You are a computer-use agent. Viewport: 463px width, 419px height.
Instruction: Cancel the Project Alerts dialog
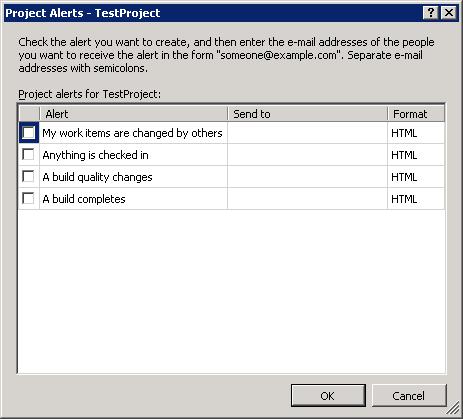point(409,396)
